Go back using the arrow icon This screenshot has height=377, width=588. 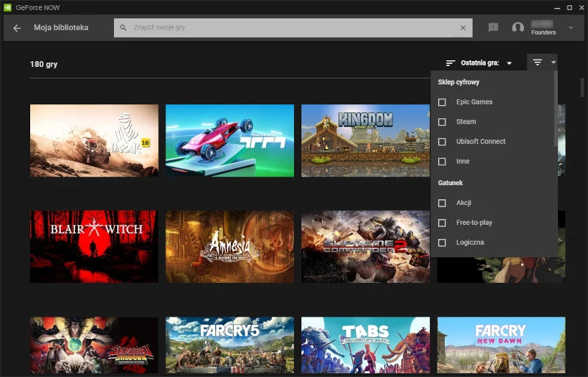pyautogui.click(x=17, y=28)
